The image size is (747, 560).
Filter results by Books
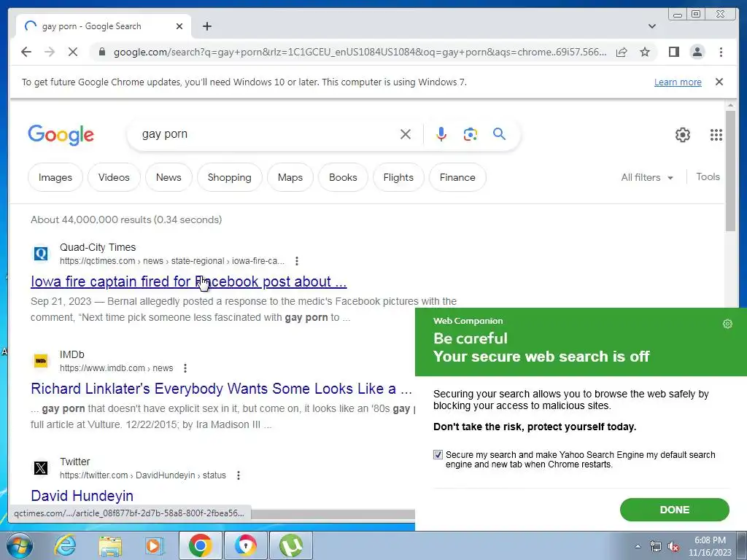(343, 178)
